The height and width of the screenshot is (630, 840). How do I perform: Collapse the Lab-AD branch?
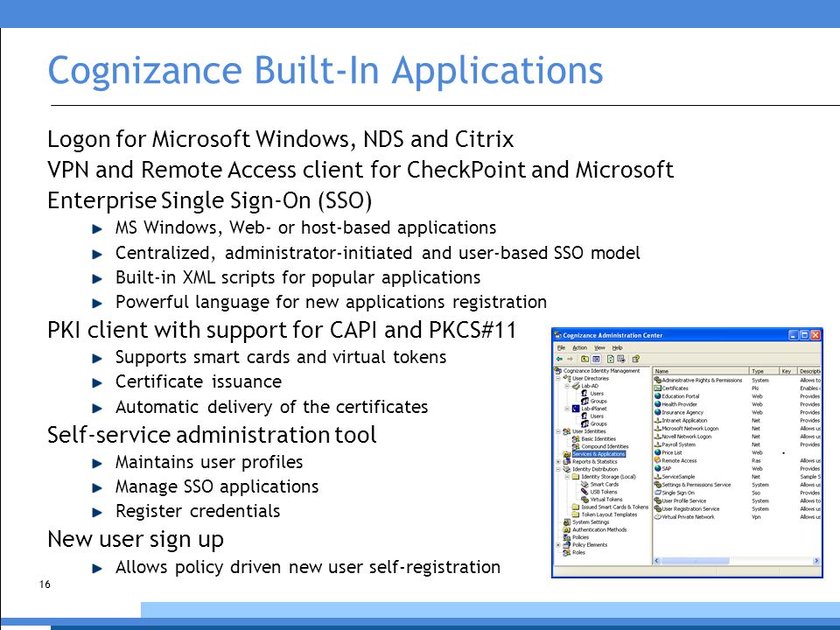point(567,386)
